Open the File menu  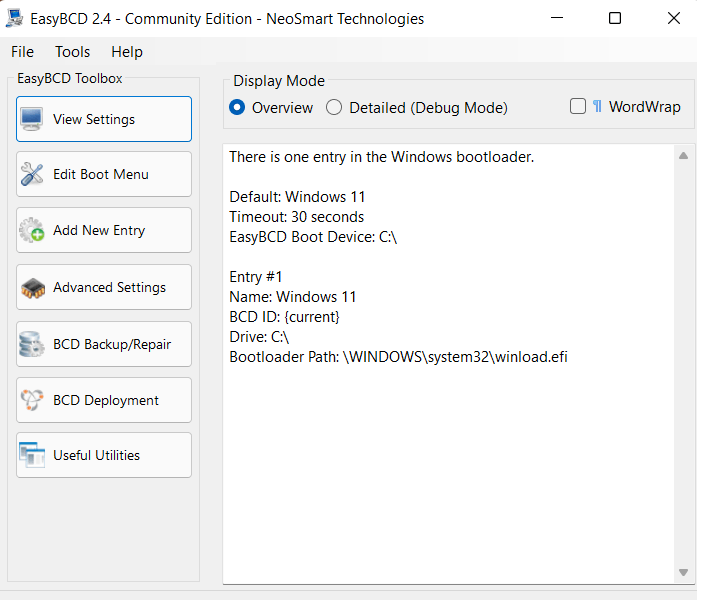tap(22, 52)
